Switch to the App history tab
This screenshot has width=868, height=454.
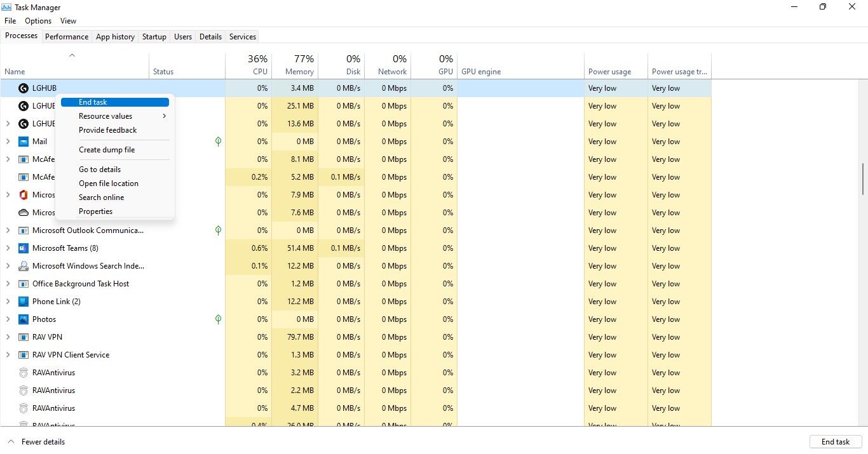point(115,37)
